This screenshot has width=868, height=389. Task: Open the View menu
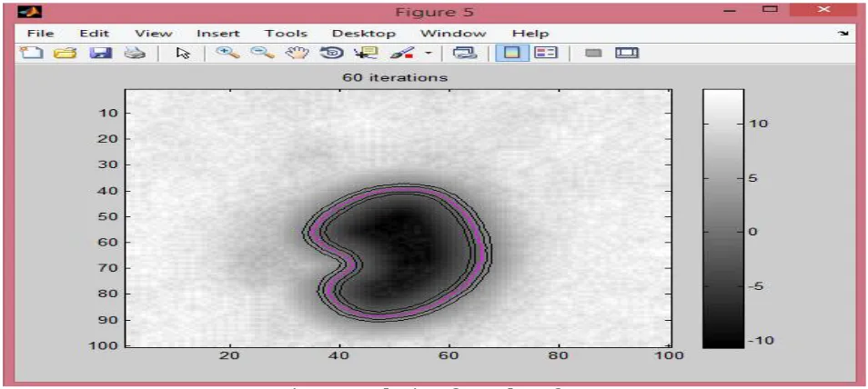(x=154, y=34)
